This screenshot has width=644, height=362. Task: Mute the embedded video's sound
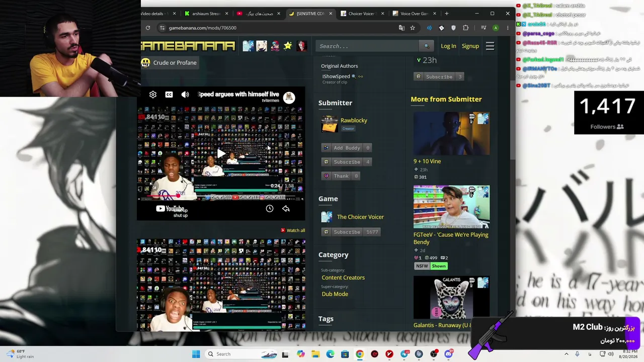185,95
